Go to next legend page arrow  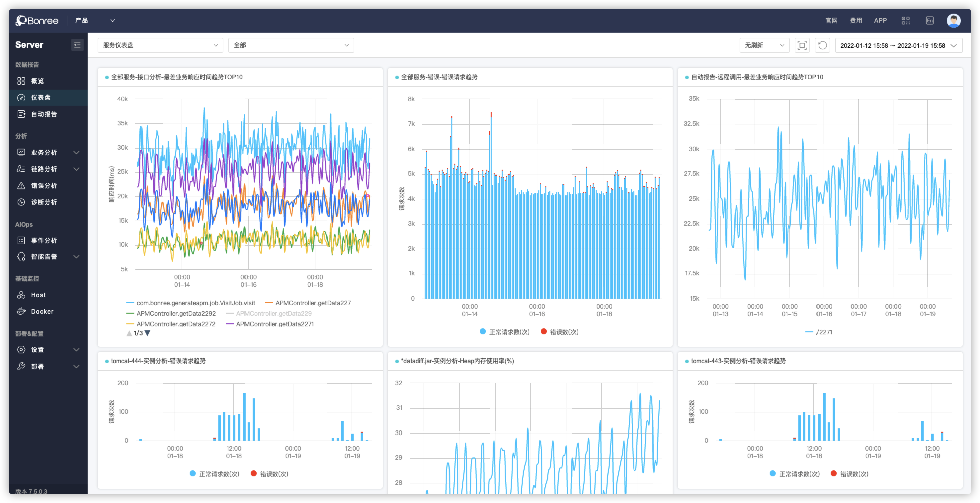(x=148, y=333)
